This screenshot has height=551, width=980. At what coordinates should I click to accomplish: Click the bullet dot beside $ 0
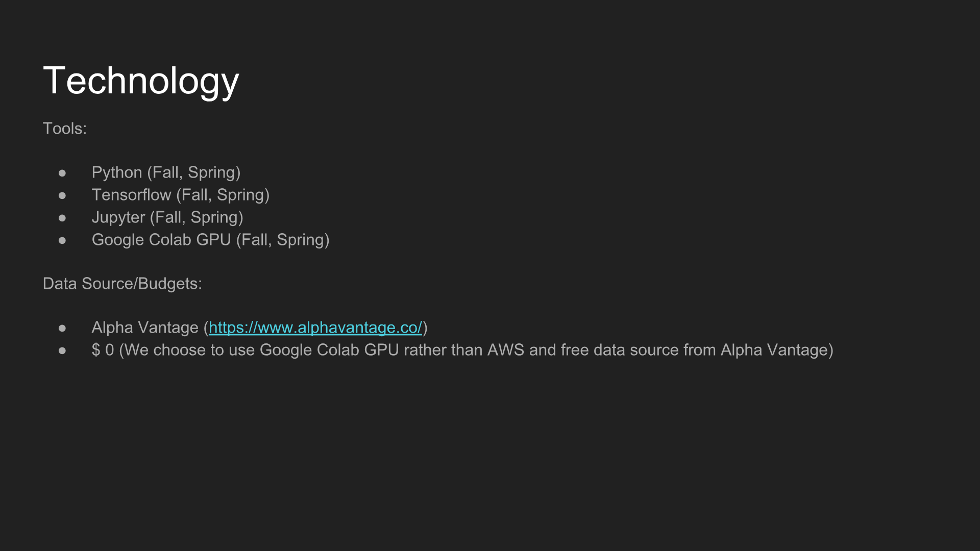62,351
